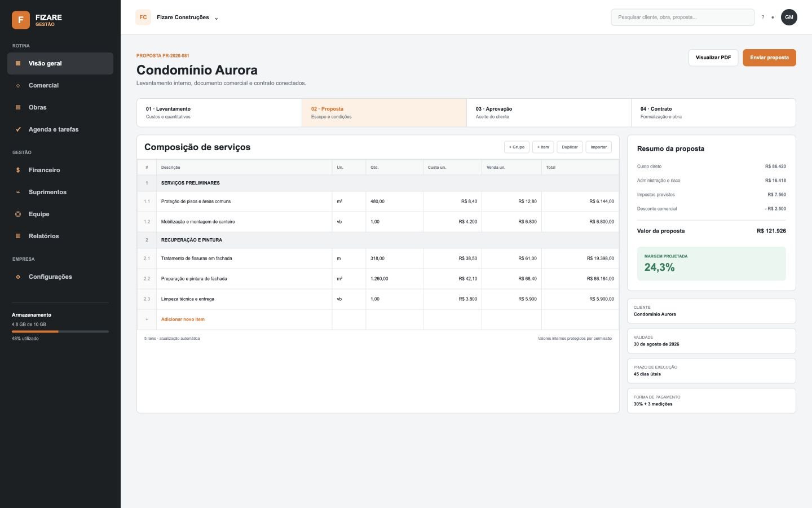Click the Relatórios sidebar icon

18,236
